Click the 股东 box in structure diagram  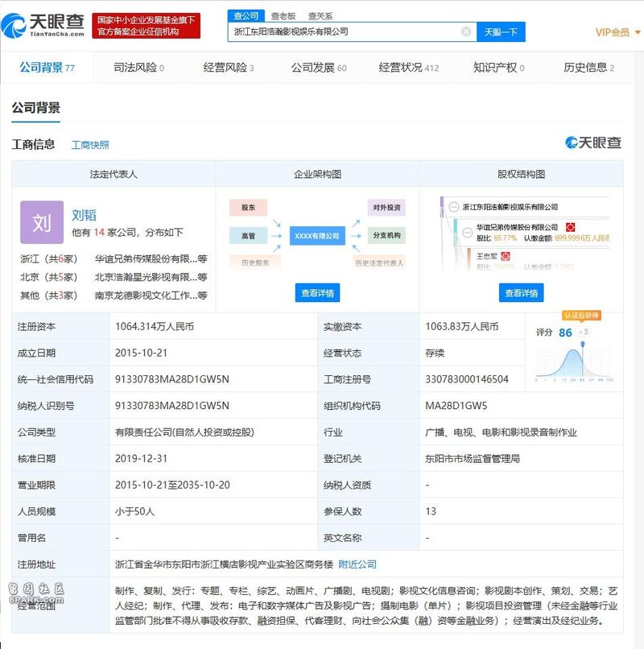tap(248, 208)
